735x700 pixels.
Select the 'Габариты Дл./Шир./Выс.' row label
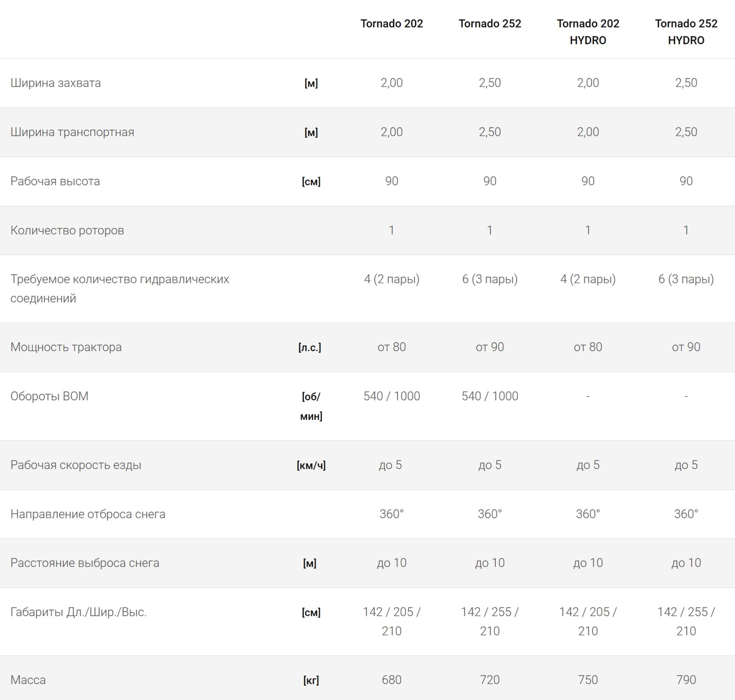coord(78,612)
